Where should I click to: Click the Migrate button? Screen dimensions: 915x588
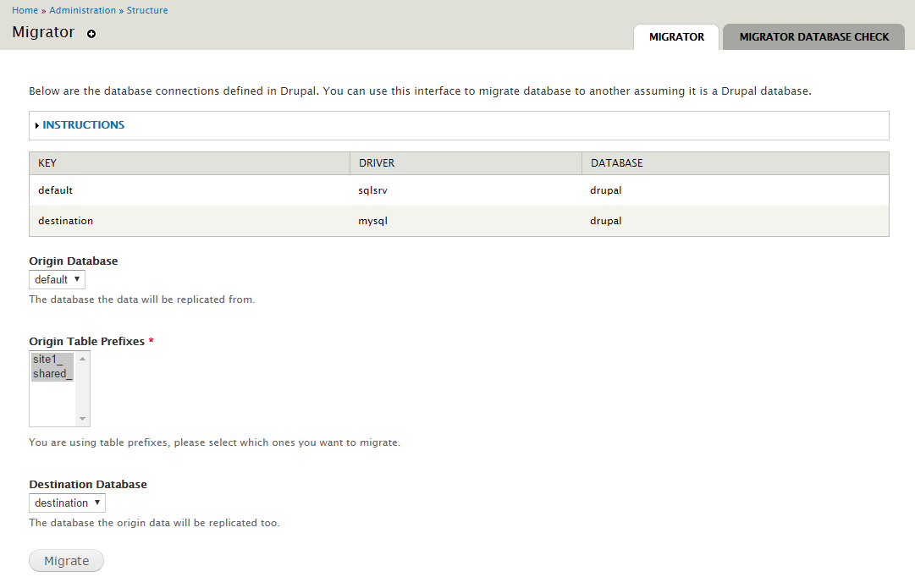(x=67, y=561)
